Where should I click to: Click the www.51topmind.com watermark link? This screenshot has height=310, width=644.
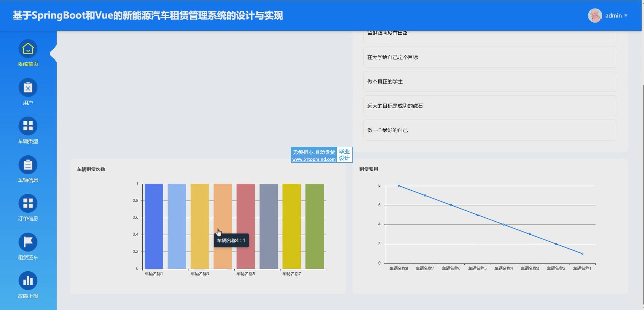coord(314,159)
